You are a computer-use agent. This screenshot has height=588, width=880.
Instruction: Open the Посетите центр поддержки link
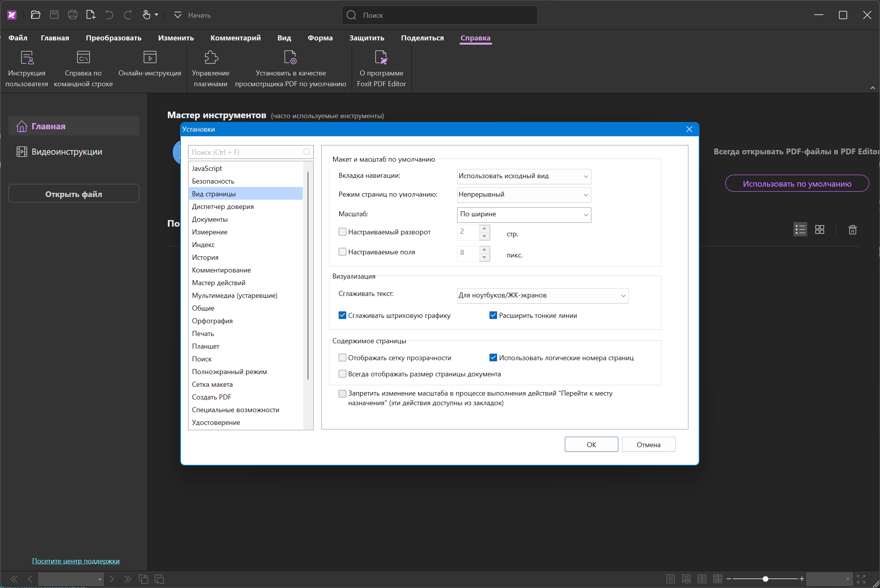click(x=76, y=561)
